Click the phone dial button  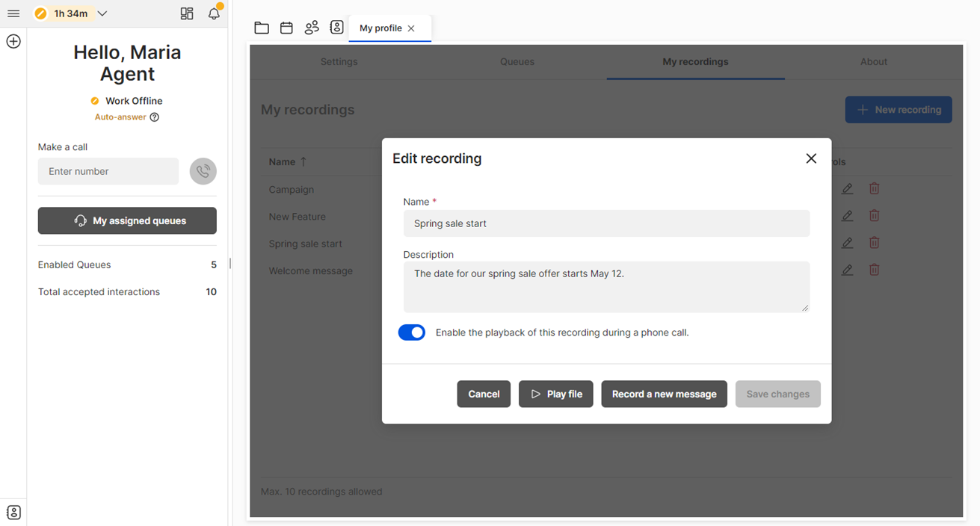pyautogui.click(x=203, y=171)
